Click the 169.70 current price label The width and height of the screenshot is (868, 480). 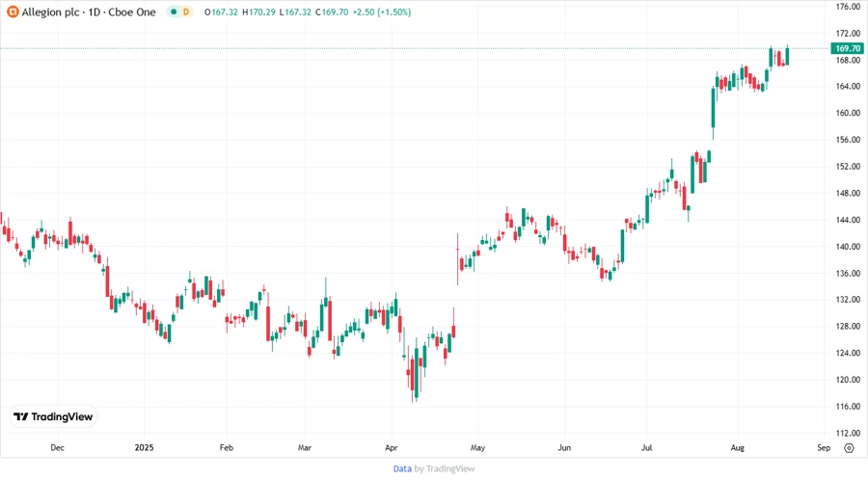[x=848, y=48]
